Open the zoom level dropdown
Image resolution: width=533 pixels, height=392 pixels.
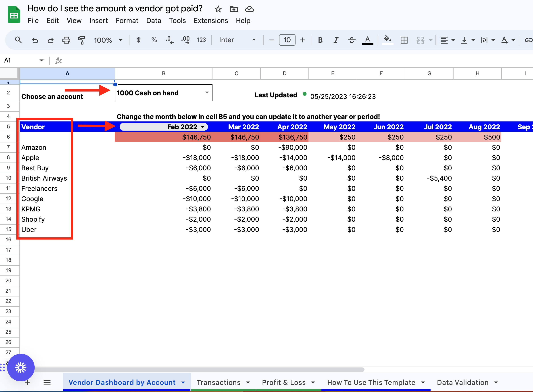(x=108, y=40)
